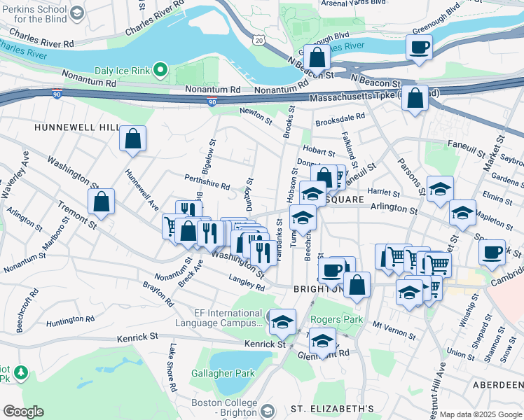Image resolution: width=524 pixels, height=420 pixels.
Task: Click the coffee cup marker on Greenough Blvd
Action: pyautogui.click(x=419, y=49)
